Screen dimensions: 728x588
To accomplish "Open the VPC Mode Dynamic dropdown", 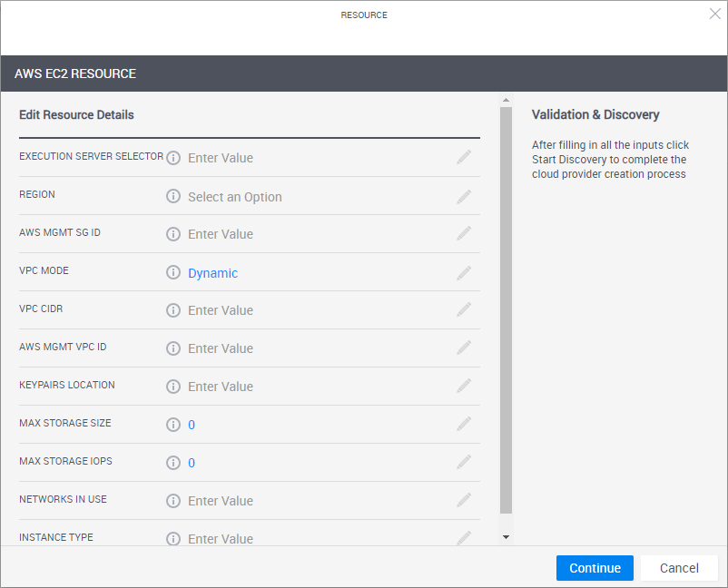I will pos(213,273).
